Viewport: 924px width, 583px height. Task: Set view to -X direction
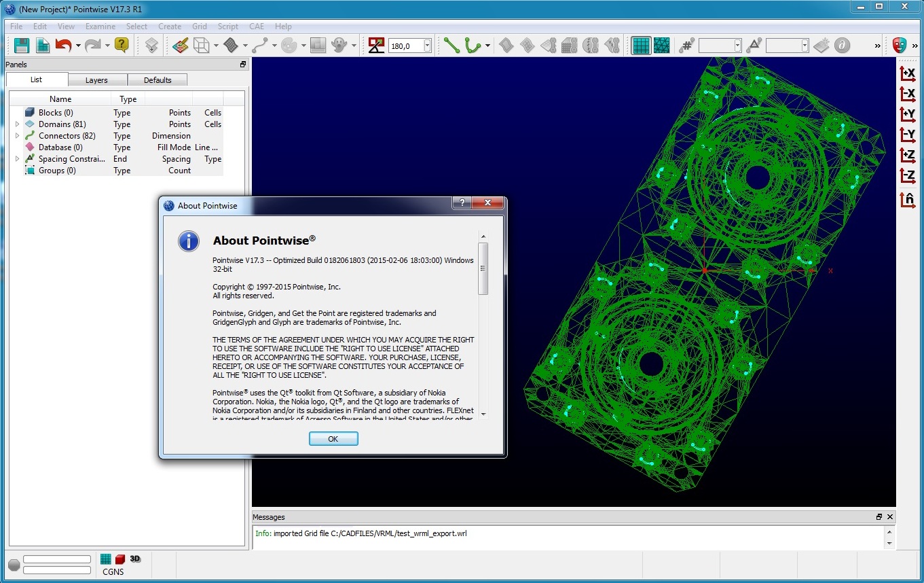point(907,94)
